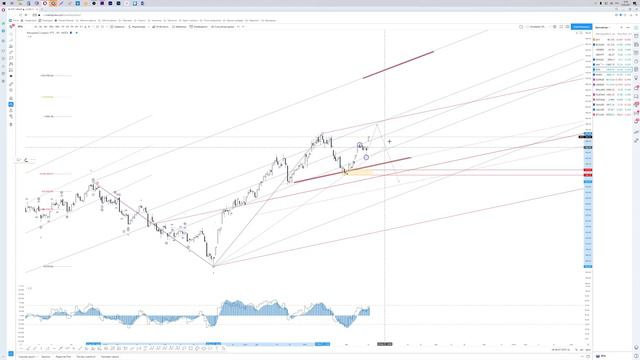Open the stock screener tab
640x360 pixels.
click(27, 357)
